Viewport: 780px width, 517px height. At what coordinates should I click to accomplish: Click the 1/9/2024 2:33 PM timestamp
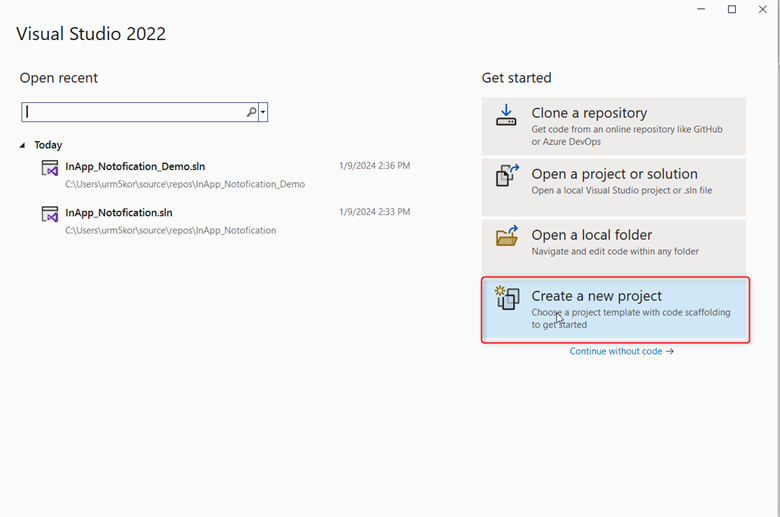pyautogui.click(x=375, y=212)
